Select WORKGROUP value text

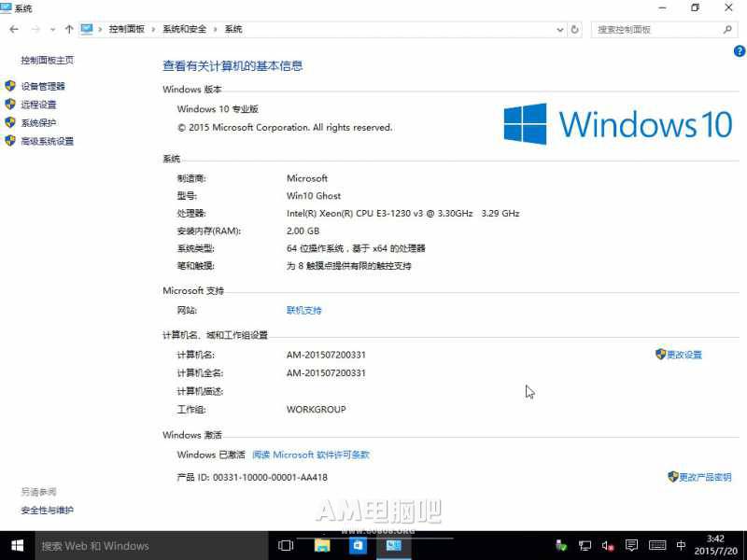tap(317, 409)
